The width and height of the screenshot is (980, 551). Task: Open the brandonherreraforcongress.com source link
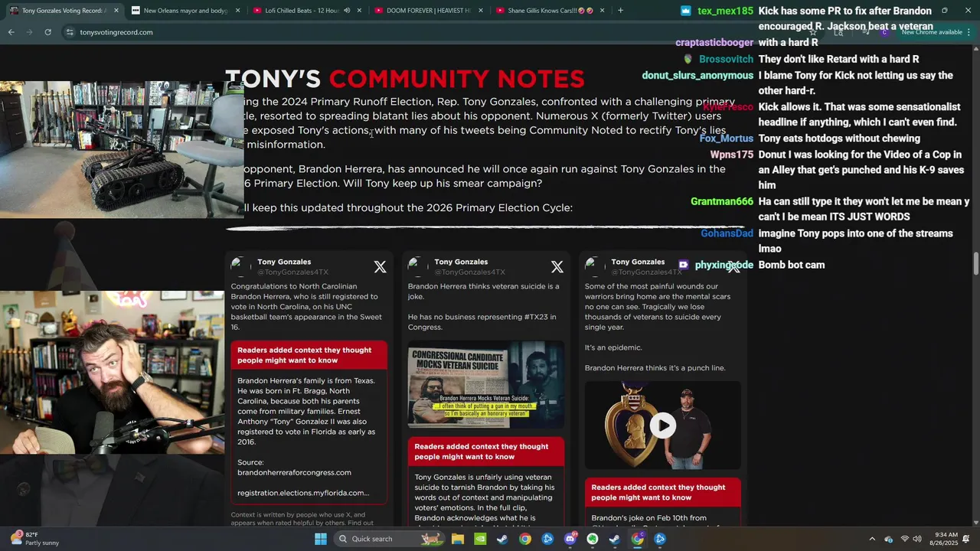point(294,472)
